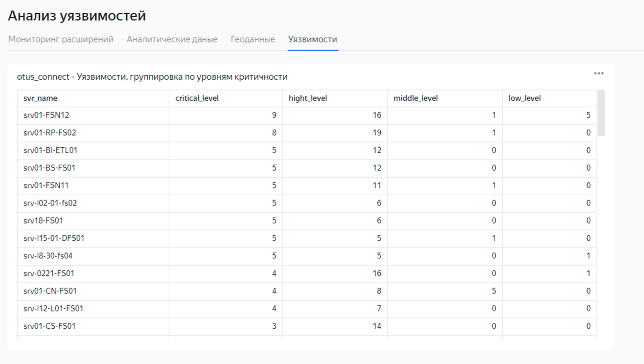Image resolution: width=644 pixels, height=364 pixels.
Task: Sort by the low_level column header
Action: 523,97
